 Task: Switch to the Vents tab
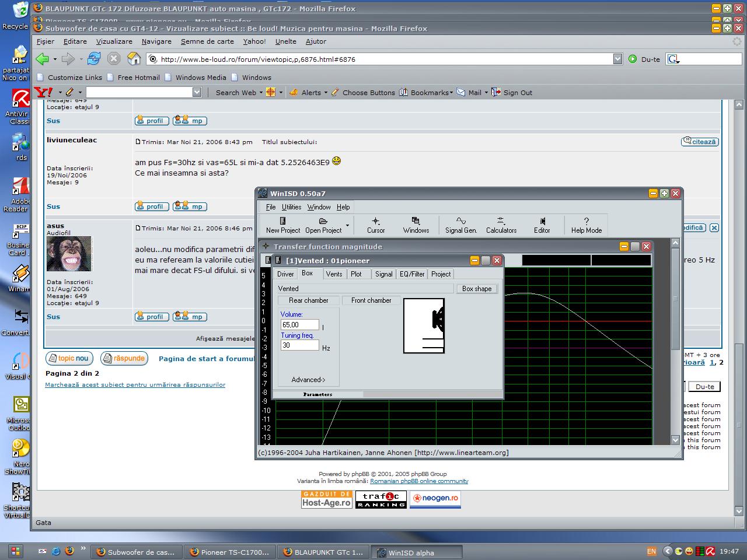coord(334,274)
